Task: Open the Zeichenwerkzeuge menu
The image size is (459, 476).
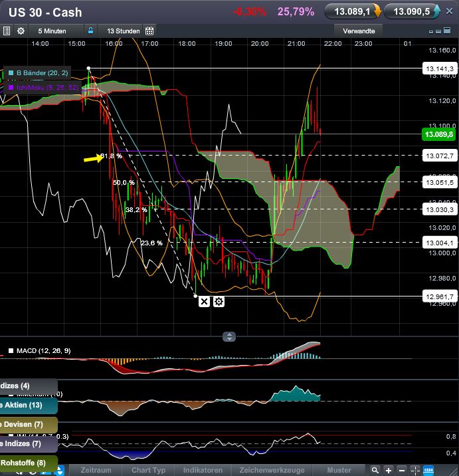Action: [272, 470]
